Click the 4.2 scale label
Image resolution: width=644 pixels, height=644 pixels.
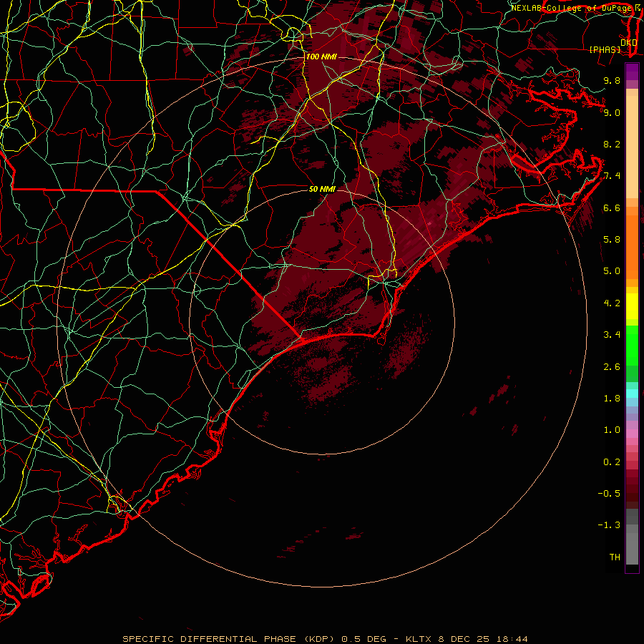[x=612, y=303]
